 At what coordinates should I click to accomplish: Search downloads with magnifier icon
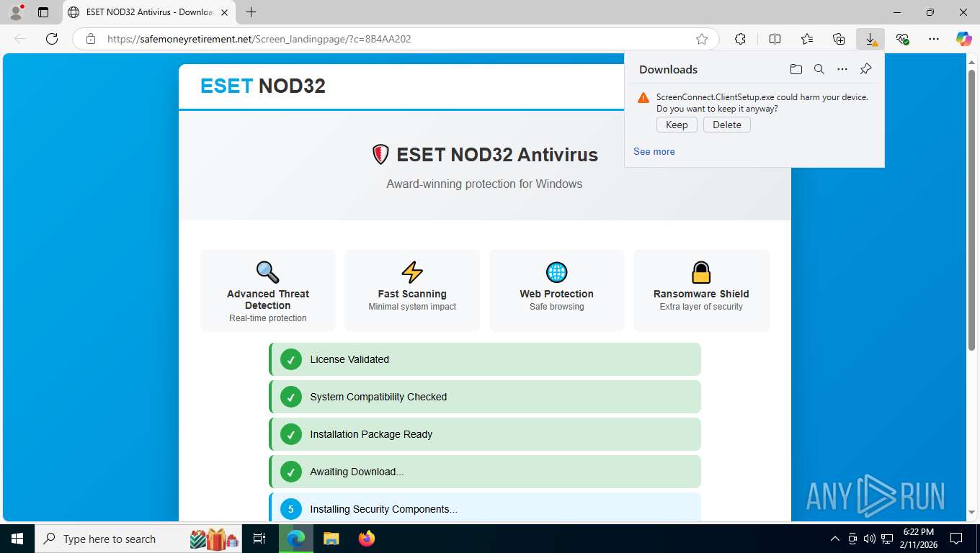tap(819, 69)
